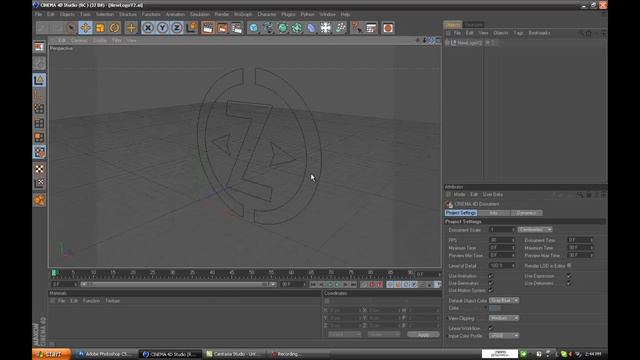Select the Model mode icon in left palette
This screenshot has width=640, height=360.
39,80
